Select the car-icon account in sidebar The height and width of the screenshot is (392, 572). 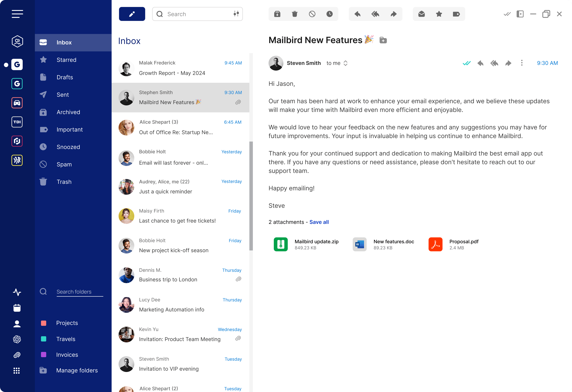(x=17, y=103)
